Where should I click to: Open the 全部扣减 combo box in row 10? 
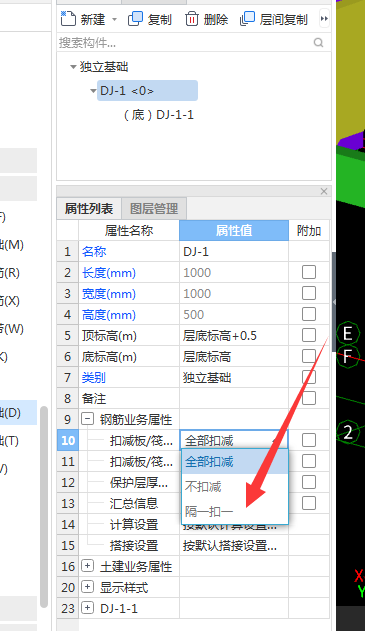point(234,440)
